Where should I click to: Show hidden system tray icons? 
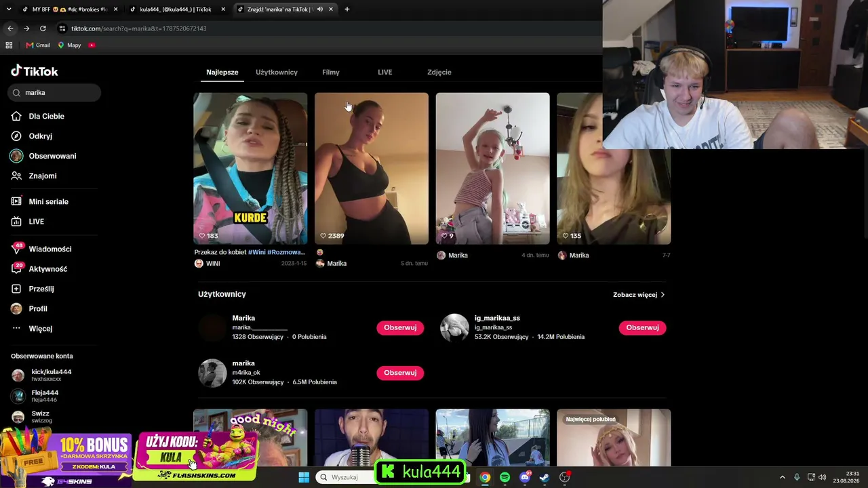click(782, 477)
